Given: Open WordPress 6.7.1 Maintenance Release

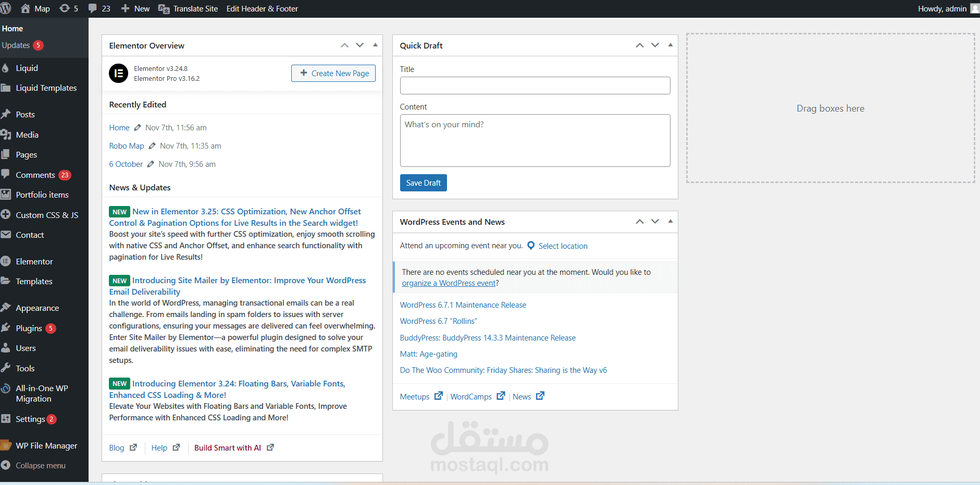Looking at the screenshot, I should tap(463, 305).
